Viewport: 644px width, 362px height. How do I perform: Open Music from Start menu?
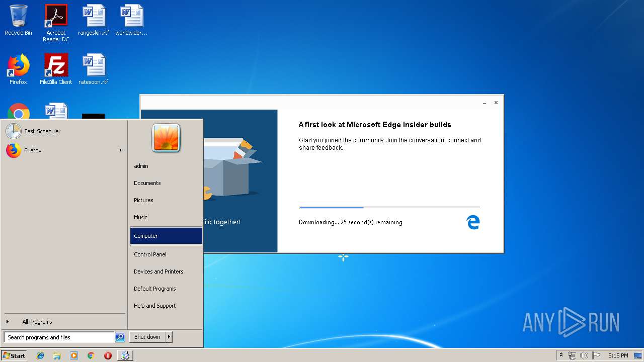coord(166,217)
